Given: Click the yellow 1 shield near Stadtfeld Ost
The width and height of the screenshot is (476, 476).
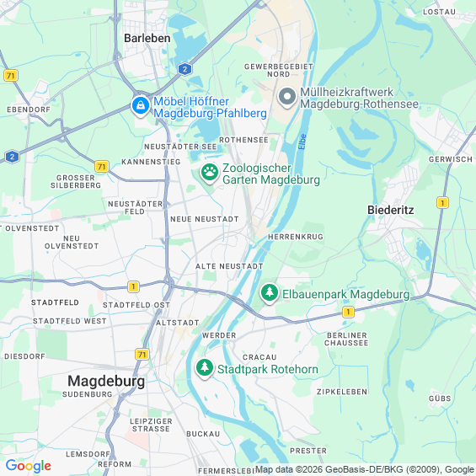Looking at the screenshot, I should pos(133,286).
